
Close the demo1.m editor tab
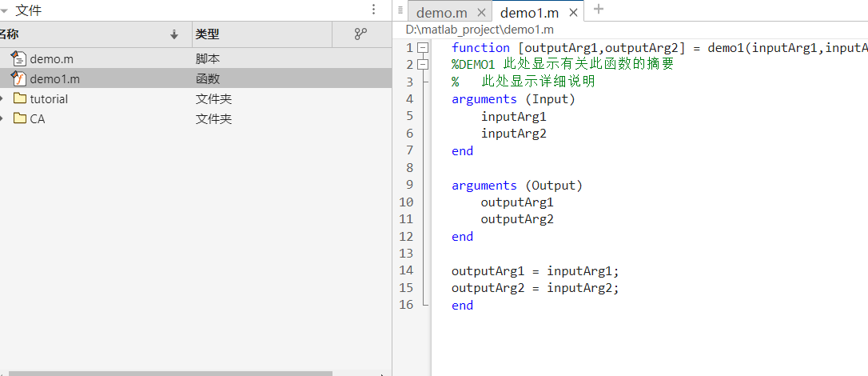[574, 12]
